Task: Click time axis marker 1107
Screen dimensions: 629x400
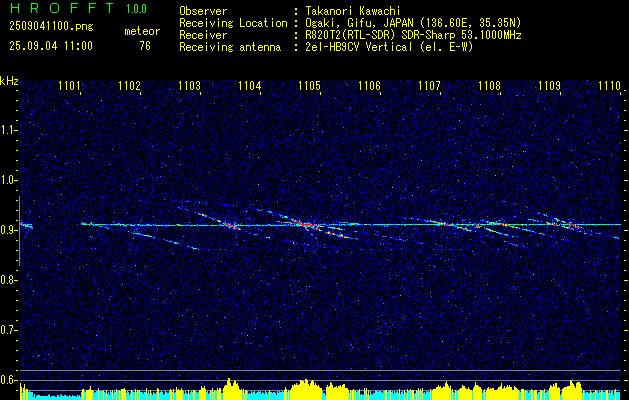Action: click(429, 85)
